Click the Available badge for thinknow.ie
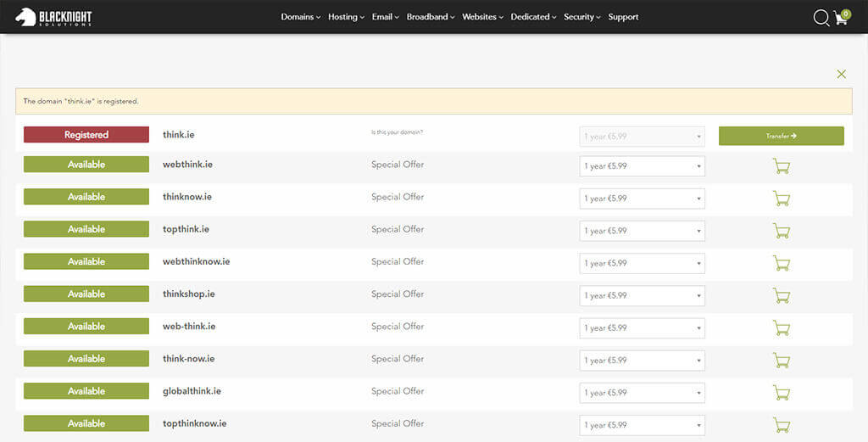This screenshot has height=442, width=868. coord(86,197)
